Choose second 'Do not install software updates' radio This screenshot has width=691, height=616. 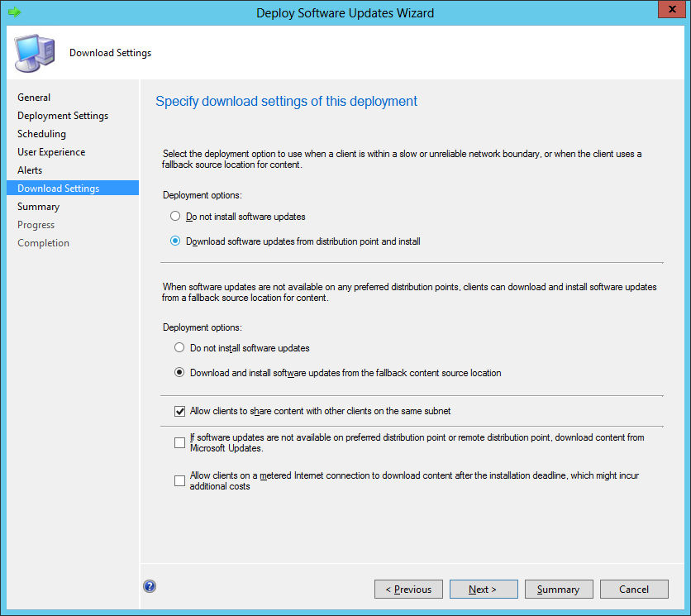coord(179,348)
